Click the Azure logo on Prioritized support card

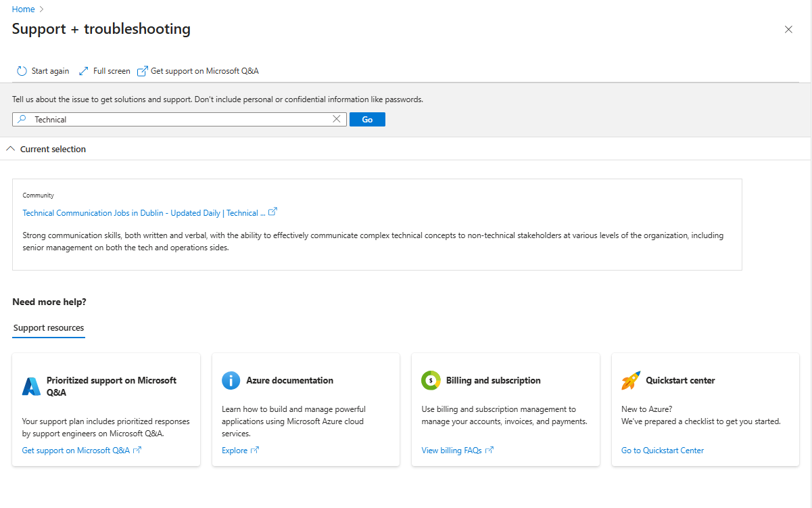31,386
